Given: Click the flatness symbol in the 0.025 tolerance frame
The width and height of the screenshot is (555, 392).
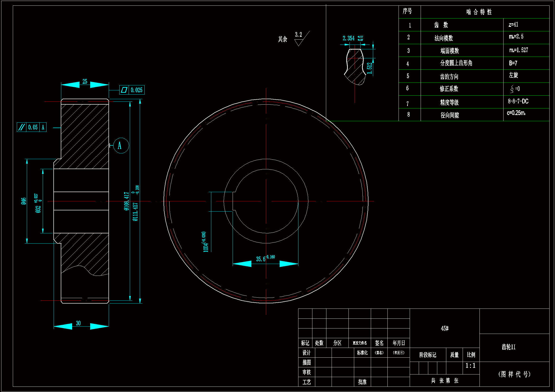Looking at the screenshot, I should 124,90.
